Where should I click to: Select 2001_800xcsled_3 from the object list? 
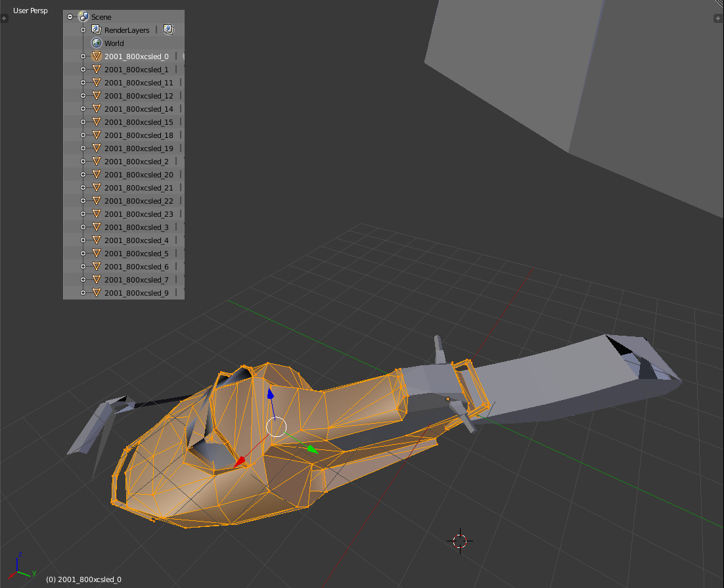tap(136, 227)
